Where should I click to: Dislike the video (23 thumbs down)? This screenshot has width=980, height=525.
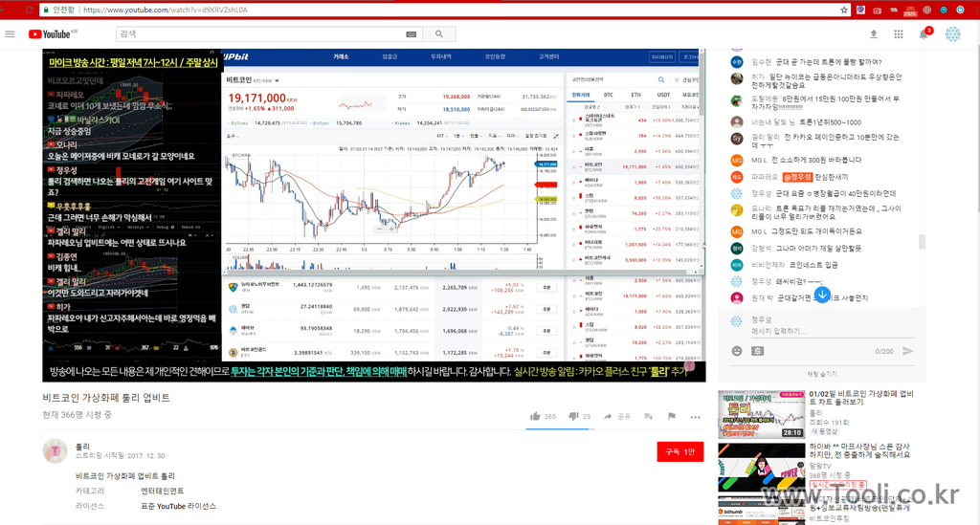pos(579,416)
